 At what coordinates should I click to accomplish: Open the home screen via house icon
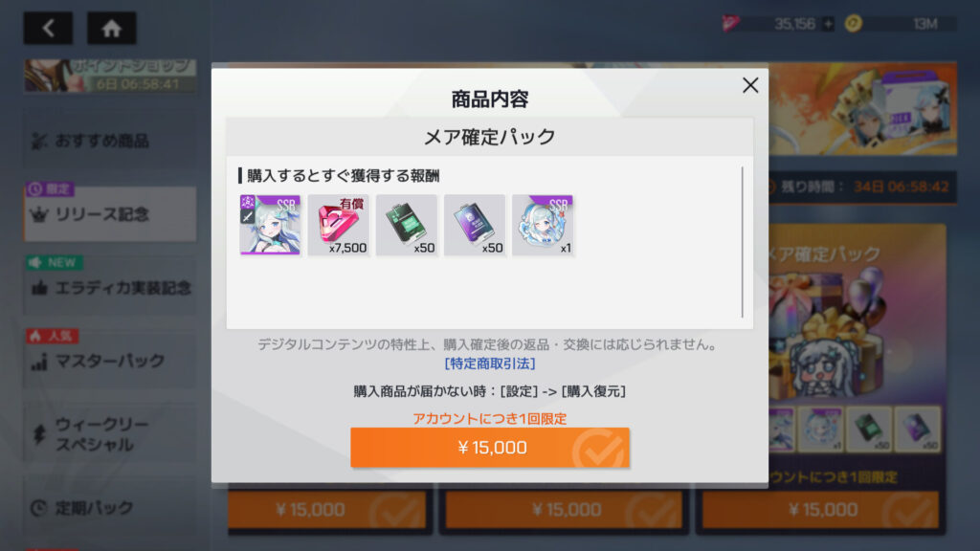(111, 28)
